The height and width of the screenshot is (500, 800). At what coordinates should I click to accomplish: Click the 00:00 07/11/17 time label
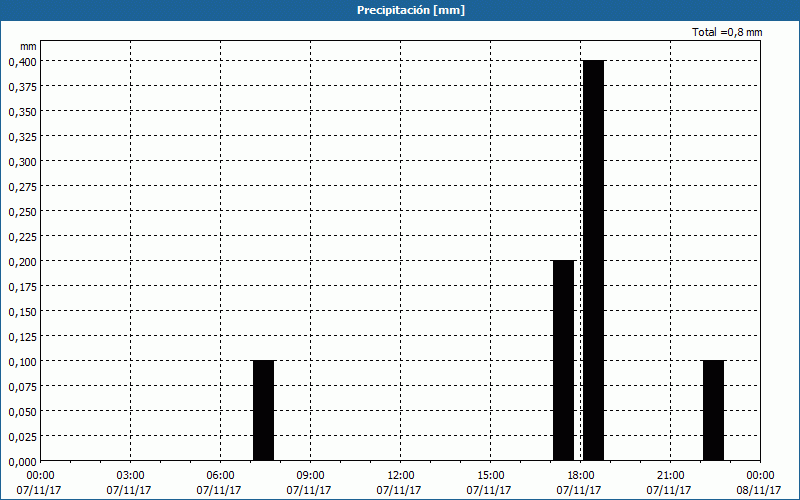click(x=39, y=483)
